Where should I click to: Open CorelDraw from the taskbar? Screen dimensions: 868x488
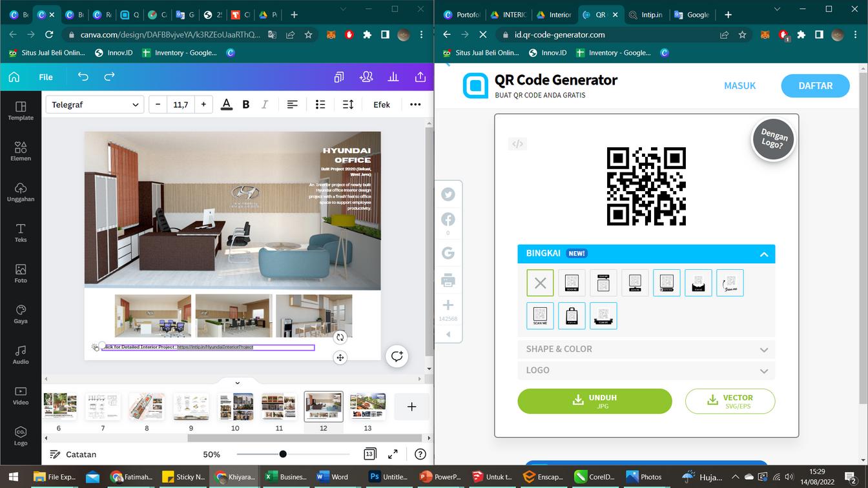tap(595, 477)
